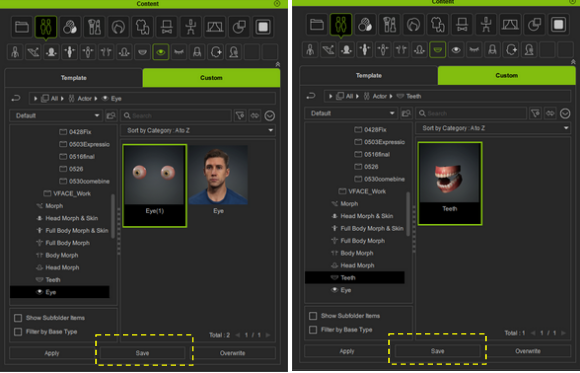Switch to Custom tab in Teeth panel
Screen dimensions: 580x373
(506, 76)
